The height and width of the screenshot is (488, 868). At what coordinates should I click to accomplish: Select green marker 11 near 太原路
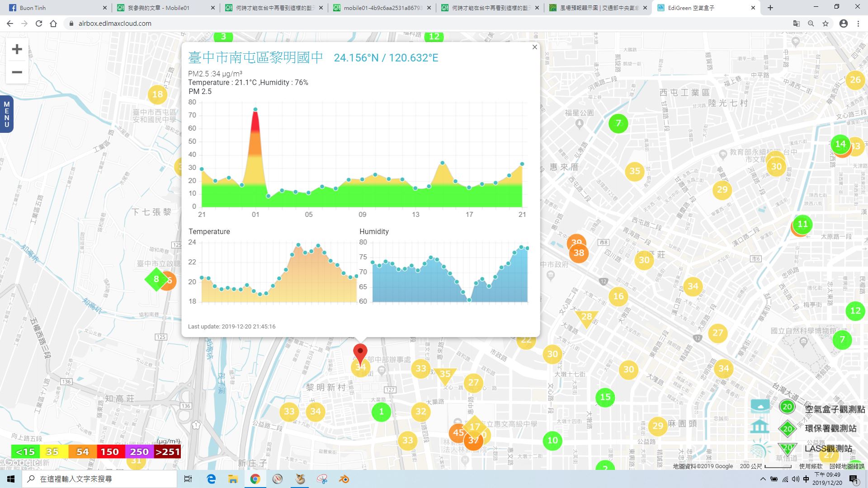(803, 224)
